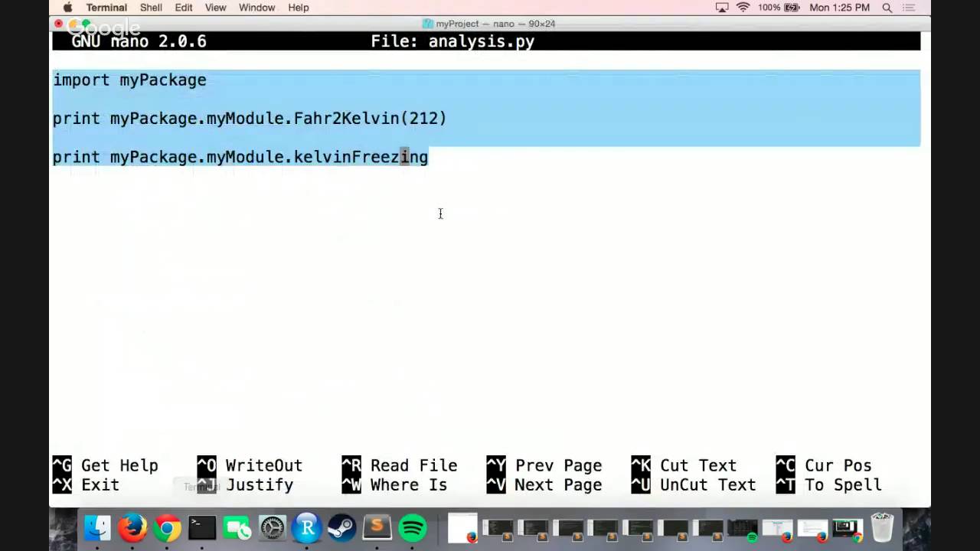Click the Wi-Fi status icon

[743, 8]
